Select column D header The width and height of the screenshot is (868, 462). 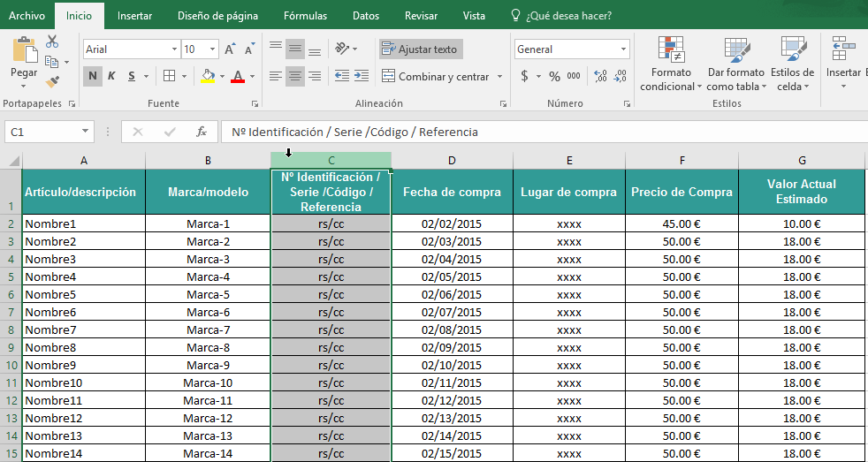point(453,161)
